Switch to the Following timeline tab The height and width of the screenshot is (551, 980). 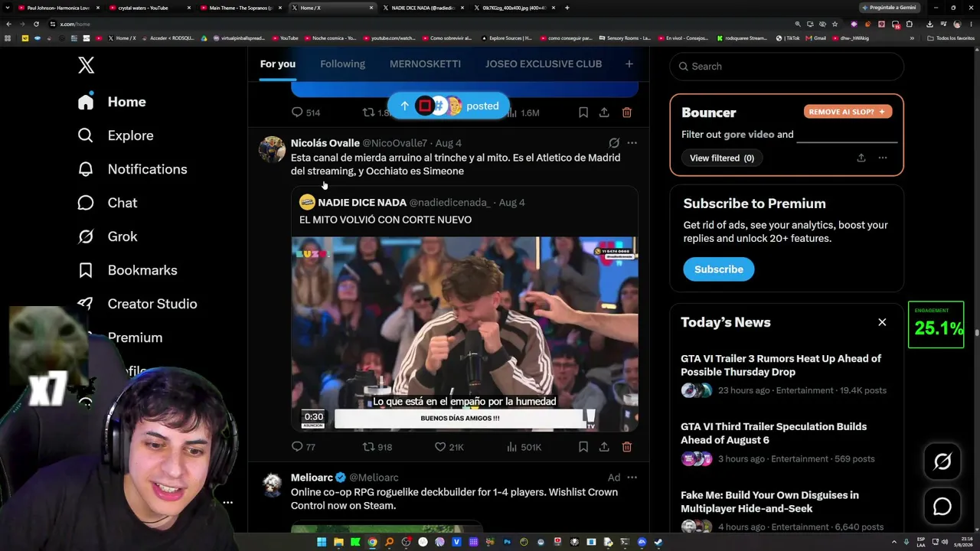click(342, 64)
